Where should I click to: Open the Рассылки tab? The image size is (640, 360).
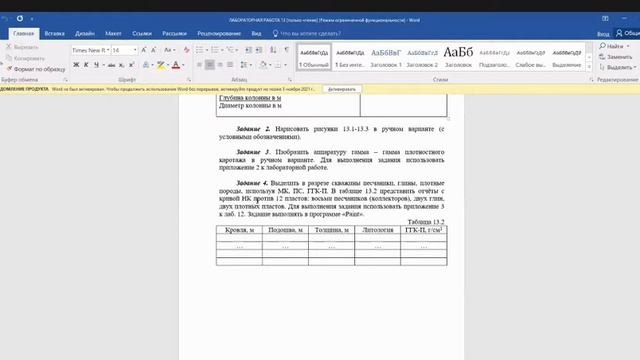click(x=174, y=33)
